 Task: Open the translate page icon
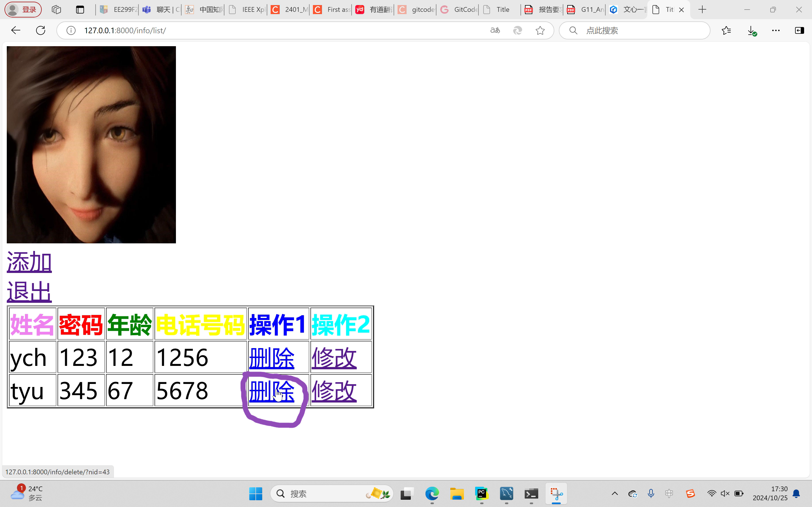tap(495, 30)
